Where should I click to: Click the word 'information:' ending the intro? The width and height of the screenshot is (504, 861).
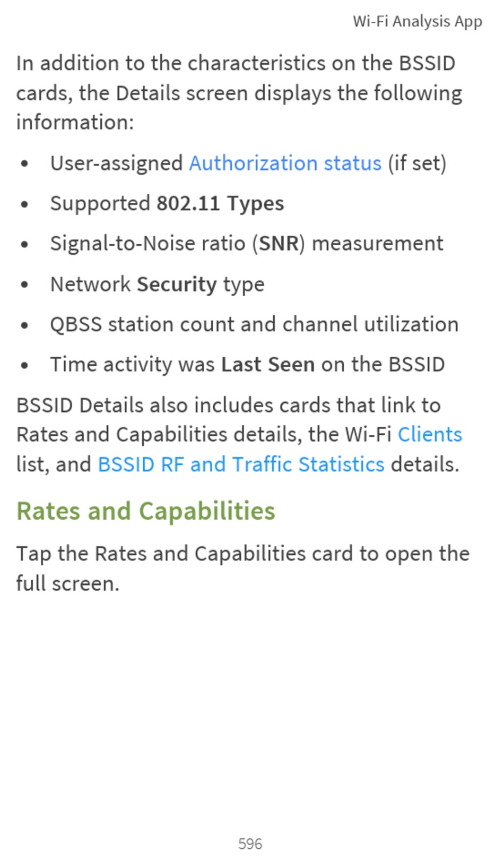pos(75,123)
